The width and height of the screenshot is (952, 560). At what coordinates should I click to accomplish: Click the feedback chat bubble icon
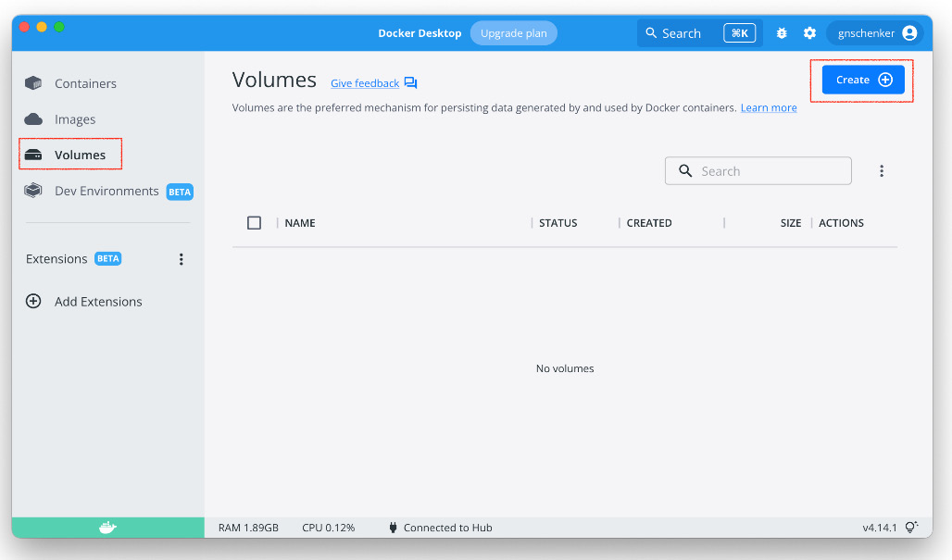click(411, 83)
